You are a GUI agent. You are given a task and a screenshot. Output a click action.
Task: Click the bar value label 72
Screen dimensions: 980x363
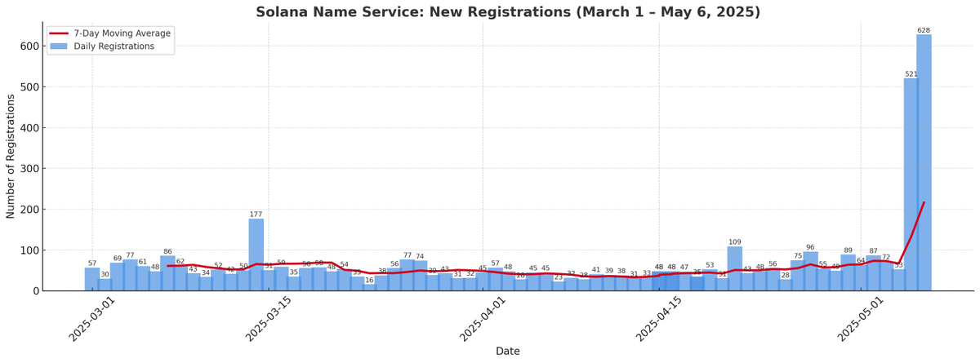point(886,257)
